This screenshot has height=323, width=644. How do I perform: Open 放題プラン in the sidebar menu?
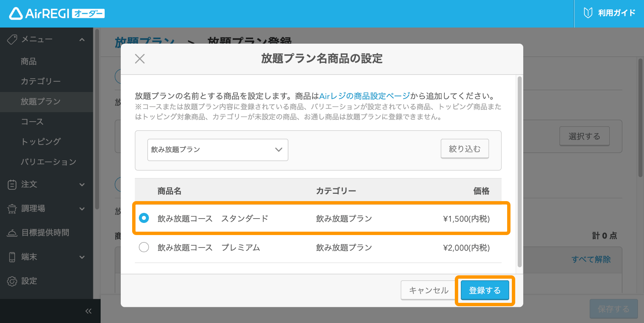click(41, 101)
